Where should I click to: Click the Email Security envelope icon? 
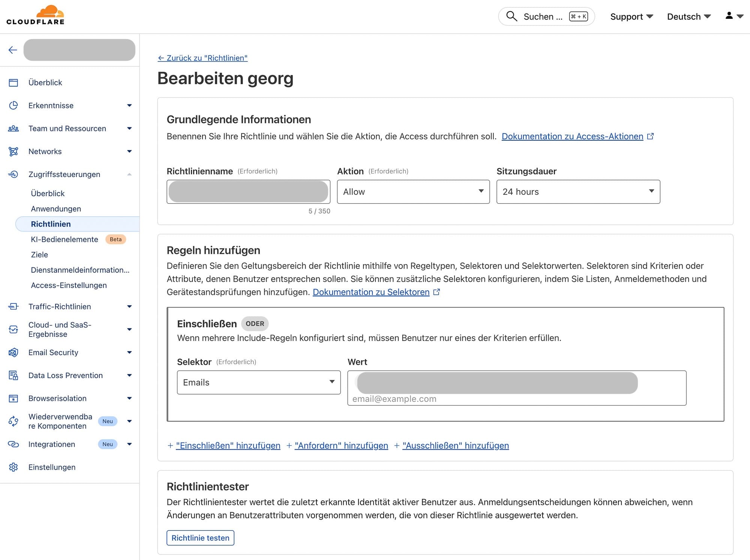[x=13, y=353]
